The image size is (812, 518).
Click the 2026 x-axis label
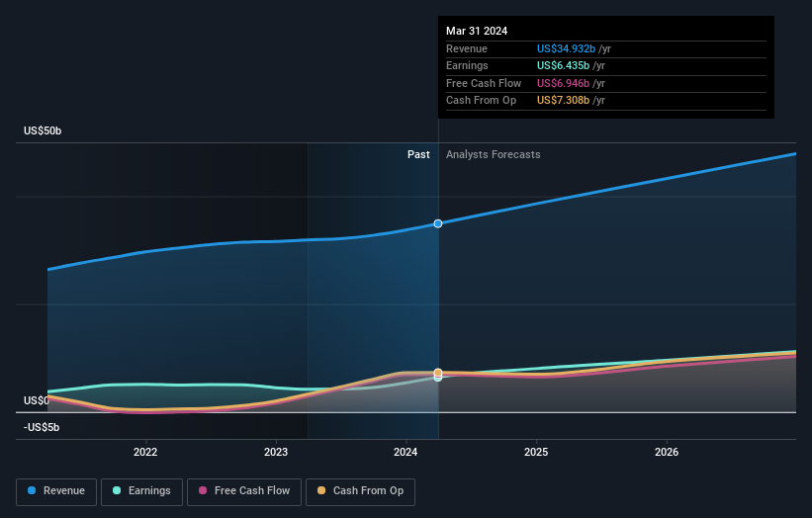click(667, 452)
